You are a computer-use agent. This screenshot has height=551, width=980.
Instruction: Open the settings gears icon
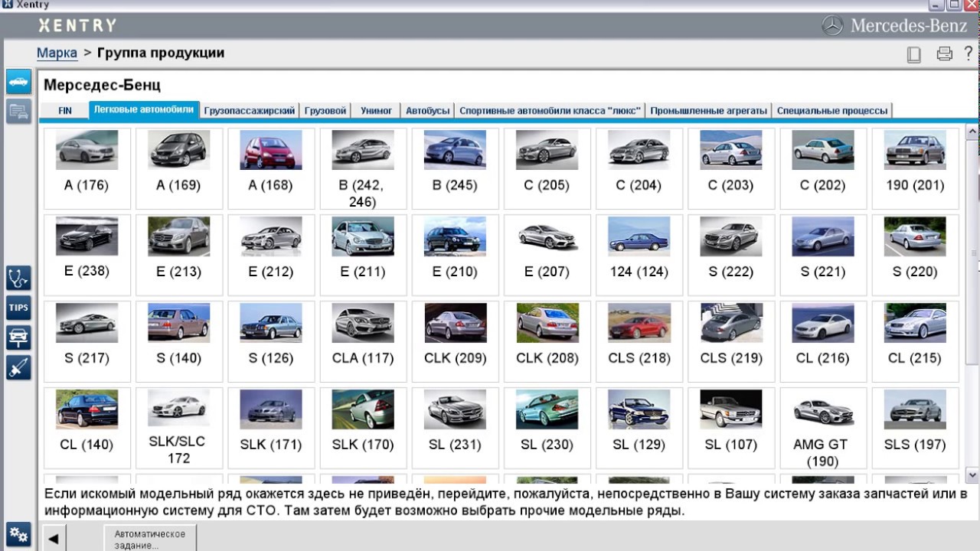18,534
